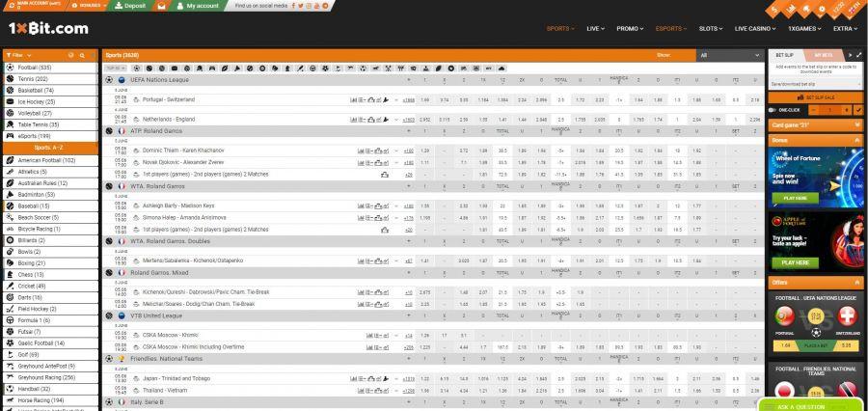Open Save/download bet slip dropdown
Image resolution: width=868 pixels, height=411 pixels.
click(x=815, y=84)
